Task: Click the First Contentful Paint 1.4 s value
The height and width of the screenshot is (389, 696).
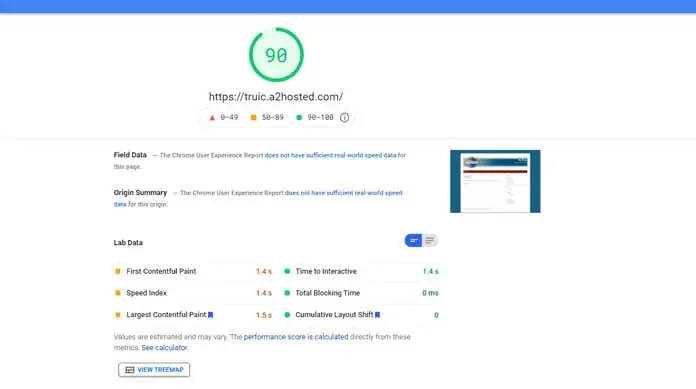Action: pyautogui.click(x=264, y=271)
